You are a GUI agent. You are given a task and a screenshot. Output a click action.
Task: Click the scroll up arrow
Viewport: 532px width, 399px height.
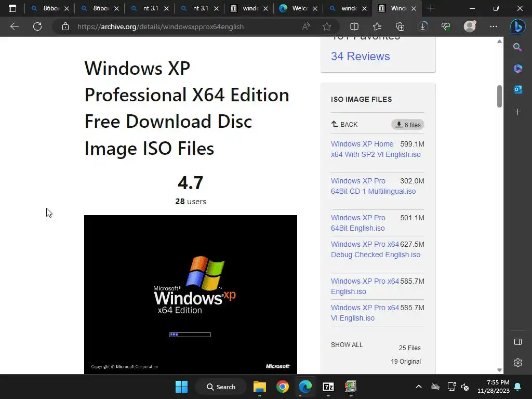(499, 42)
